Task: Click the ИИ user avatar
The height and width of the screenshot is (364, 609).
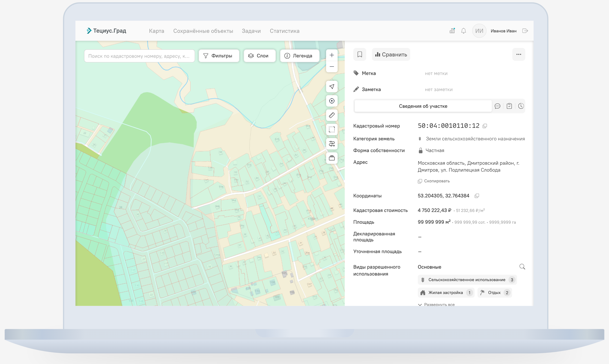Action: [479, 31]
